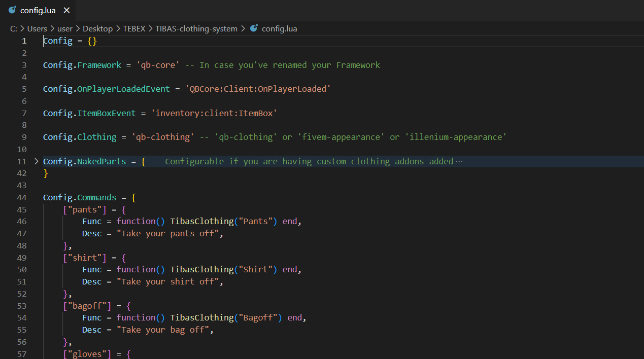Expand the folded Config.NakedParts block chevron
644x359 pixels.
(x=36, y=161)
